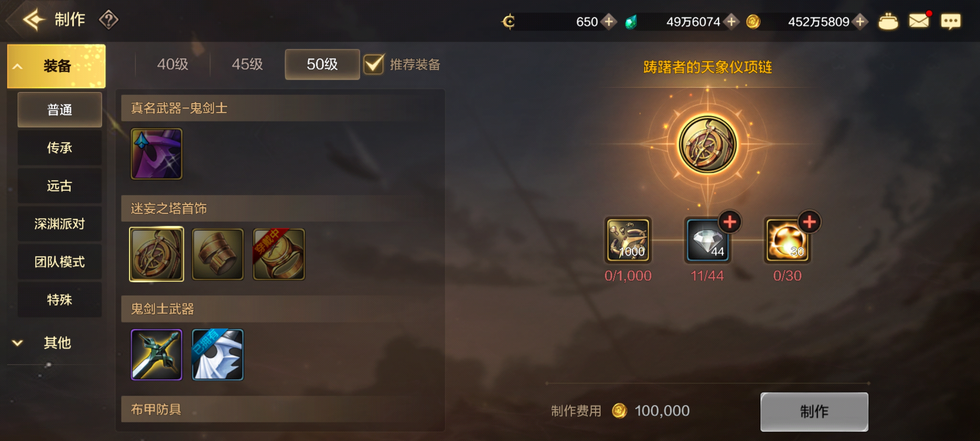Select the green crossed sword weapon icon

pyautogui.click(x=156, y=355)
